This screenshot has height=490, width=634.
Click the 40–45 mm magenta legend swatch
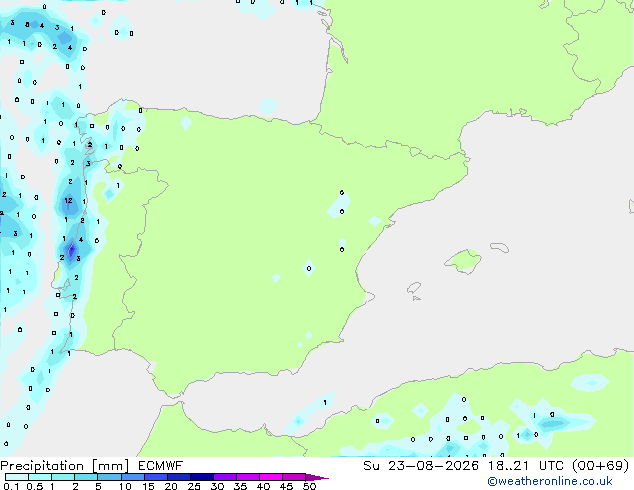coord(271,477)
